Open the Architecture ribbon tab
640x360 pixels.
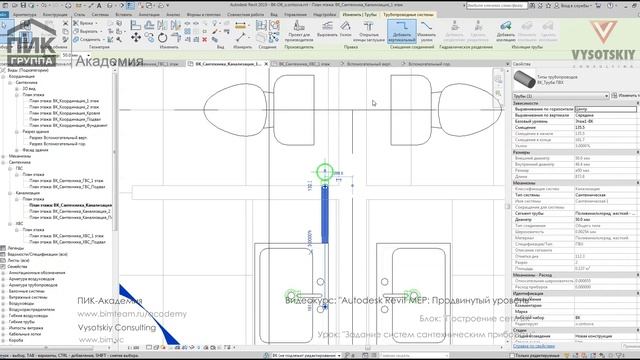24,14
